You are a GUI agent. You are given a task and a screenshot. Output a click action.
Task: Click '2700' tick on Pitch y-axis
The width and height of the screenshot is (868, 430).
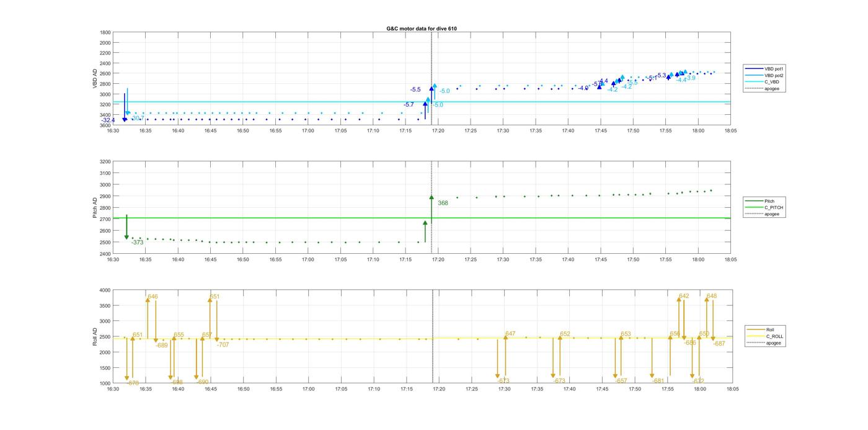click(105, 219)
